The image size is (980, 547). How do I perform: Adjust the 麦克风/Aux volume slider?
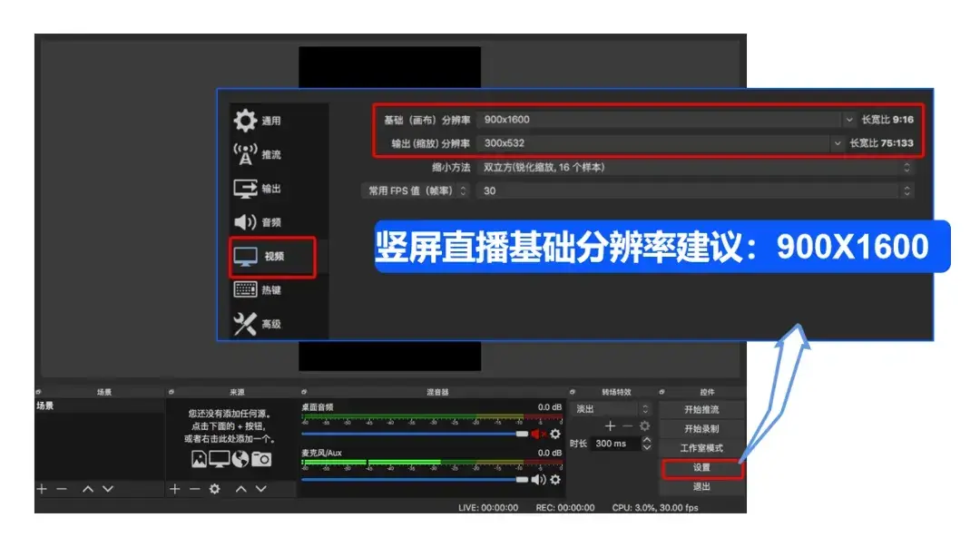coord(415,480)
